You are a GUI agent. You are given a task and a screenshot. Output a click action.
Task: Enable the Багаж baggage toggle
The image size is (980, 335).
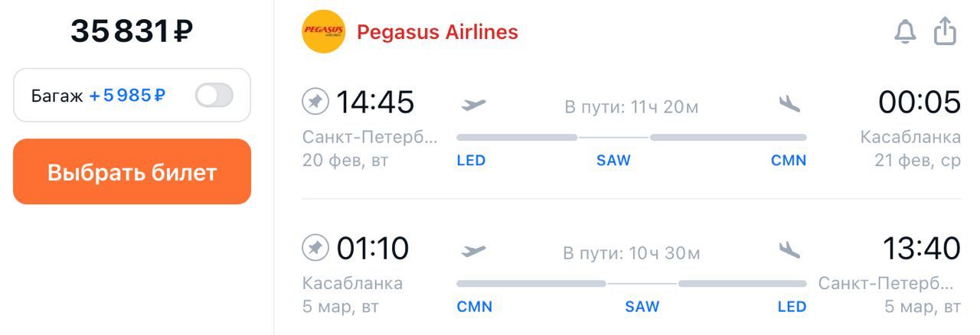point(214,96)
